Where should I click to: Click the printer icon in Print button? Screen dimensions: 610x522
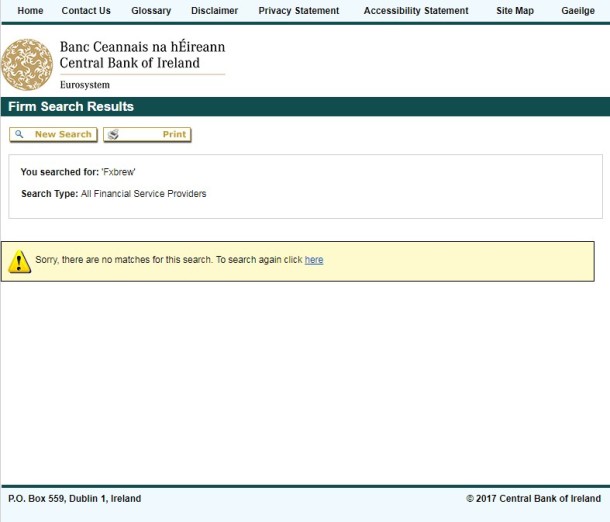coord(113,134)
